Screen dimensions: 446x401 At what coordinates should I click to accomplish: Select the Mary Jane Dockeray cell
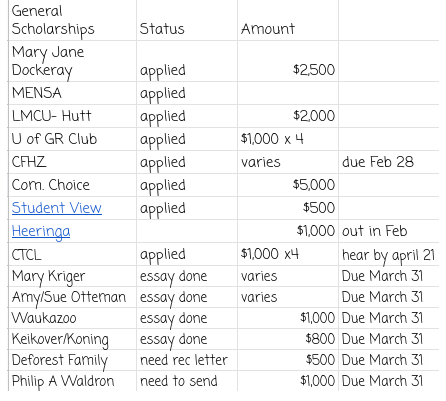point(72,61)
